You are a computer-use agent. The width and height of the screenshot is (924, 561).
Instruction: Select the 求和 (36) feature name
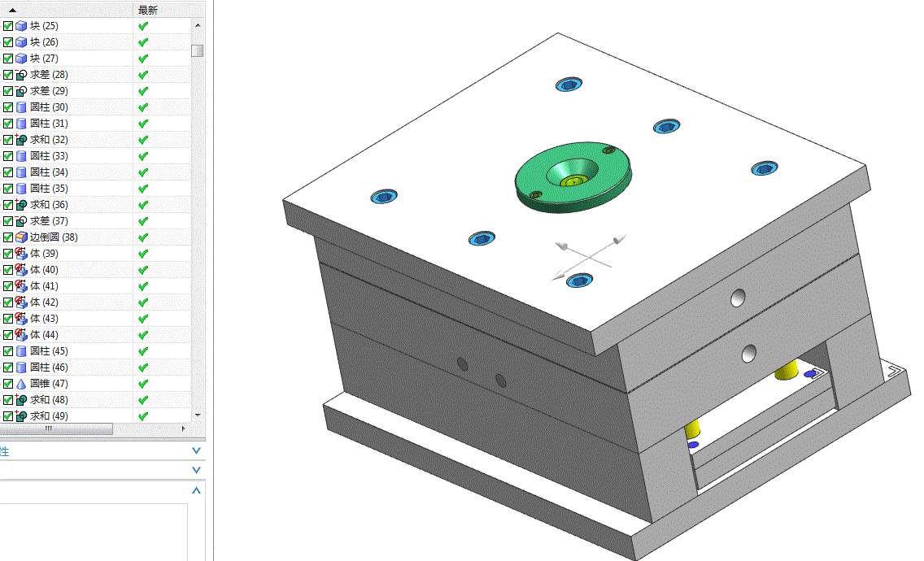49,205
